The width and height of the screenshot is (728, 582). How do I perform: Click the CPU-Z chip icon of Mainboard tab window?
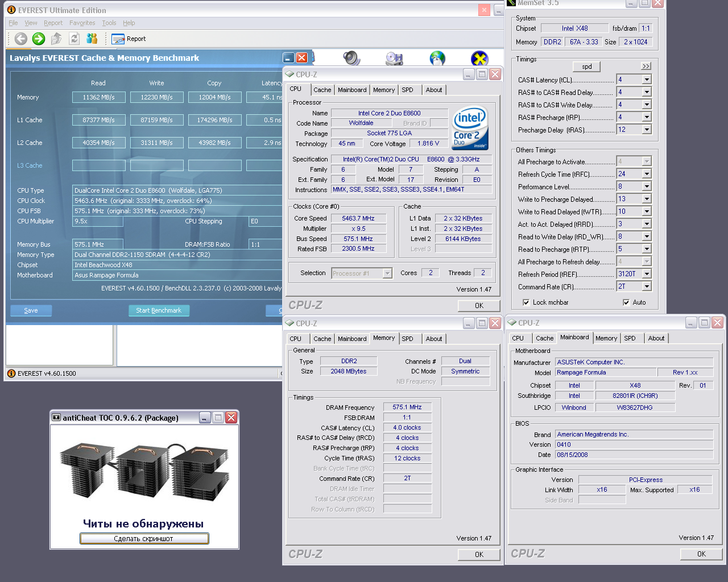pyautogui.click(x=512, y=323)
